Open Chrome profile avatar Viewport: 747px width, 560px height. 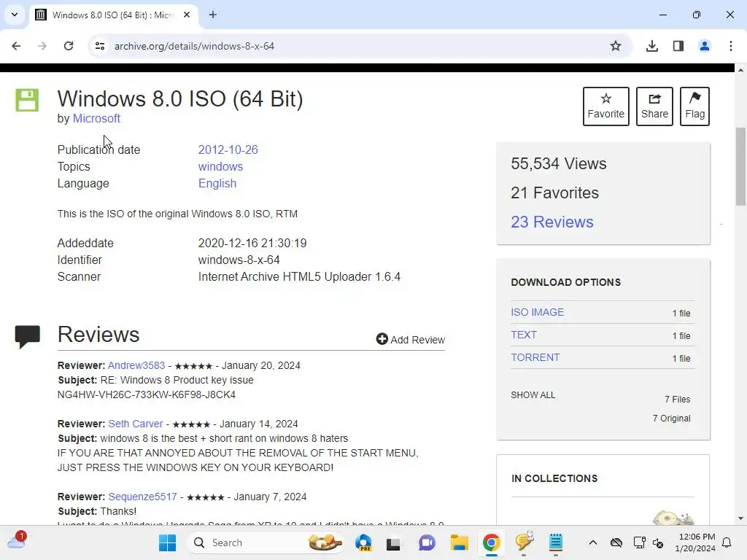pos(705,46)
